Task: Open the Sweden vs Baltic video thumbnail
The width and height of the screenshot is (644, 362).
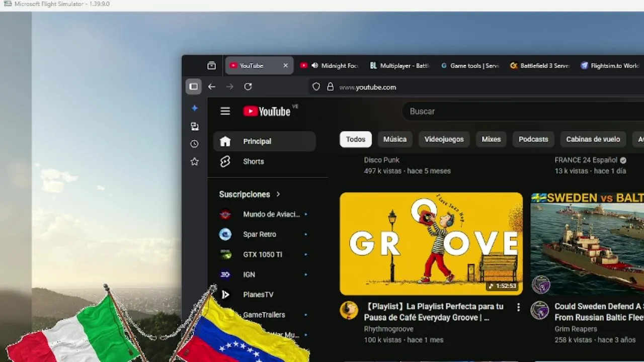Action: coord(587,243)
